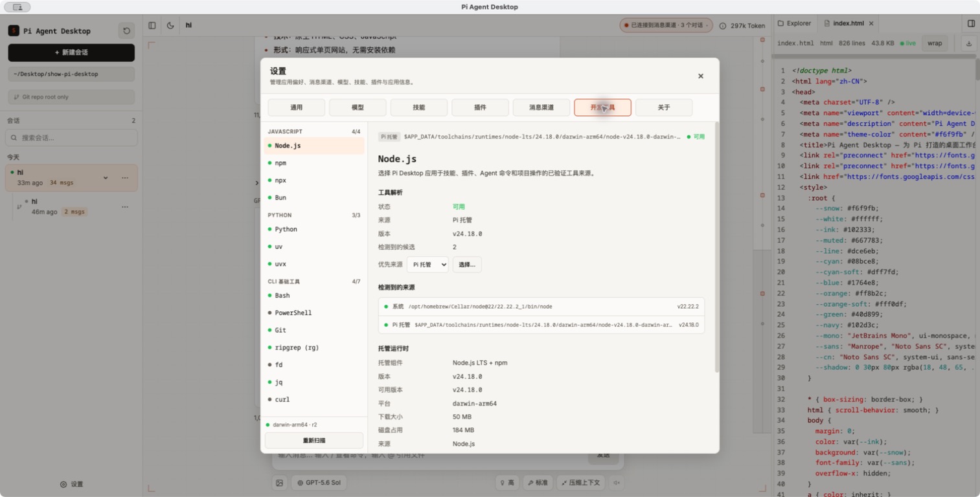Screen dimensions: 980x497
Task: Toggle the left sidebar panel icon
Action: pos(152,25)
